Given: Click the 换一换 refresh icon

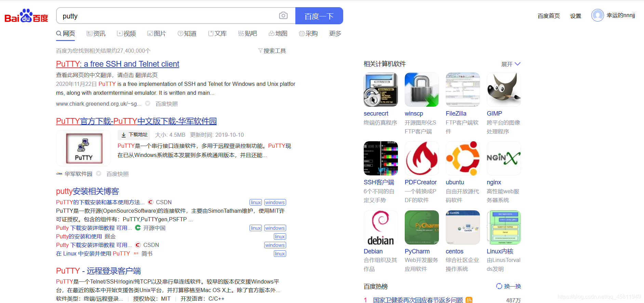Looking at the screenshot, I should coord(499,286).
